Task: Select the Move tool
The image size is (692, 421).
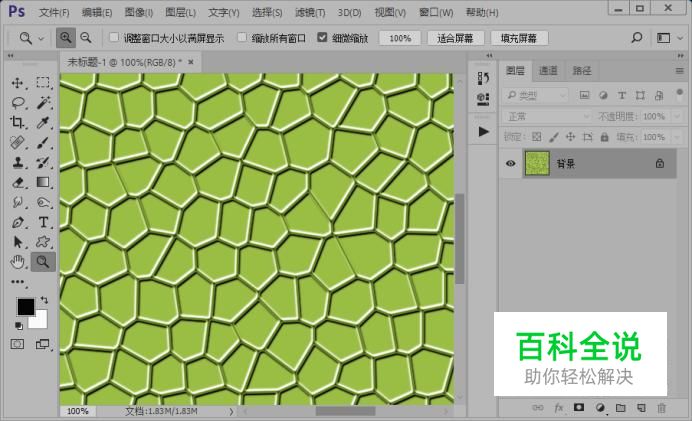Action: click(18, 83)
